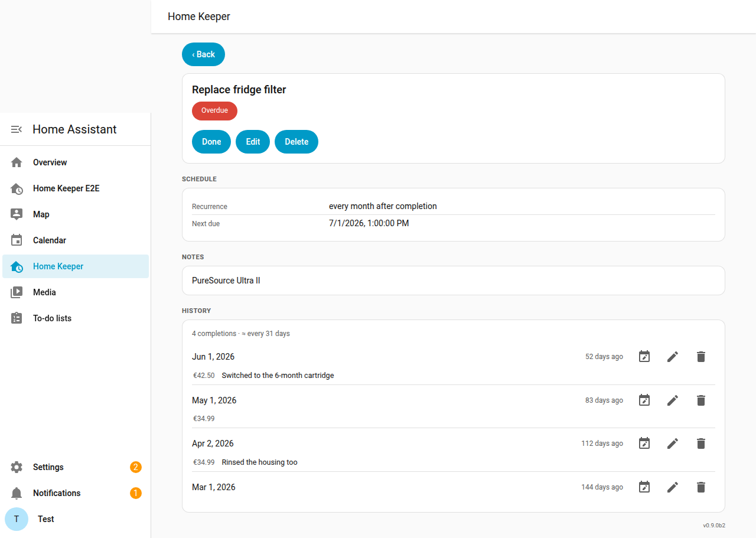Open the To-do lists sidebar icon
The width and height of the screenshot is (756, 538).
tap(17, 318)
